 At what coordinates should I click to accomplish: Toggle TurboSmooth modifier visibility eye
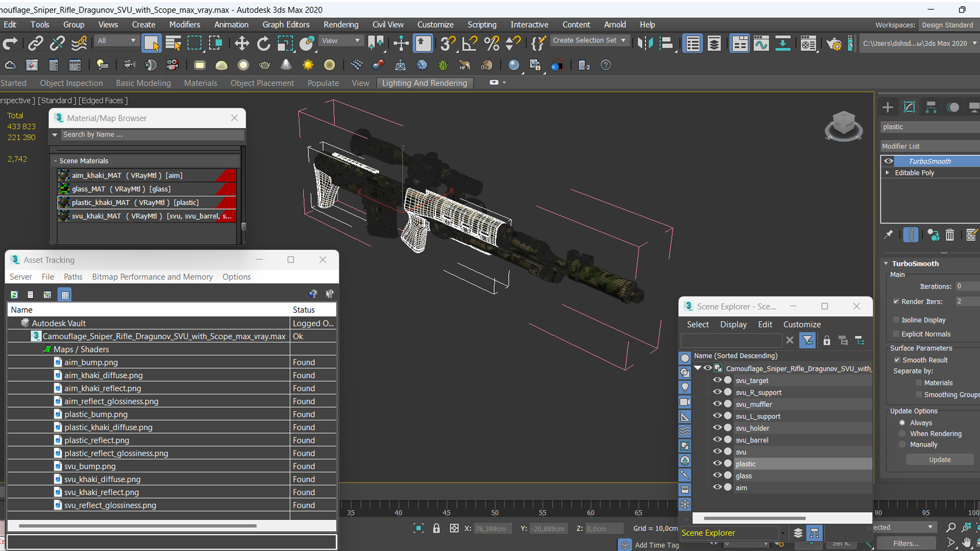coord(889,161)
